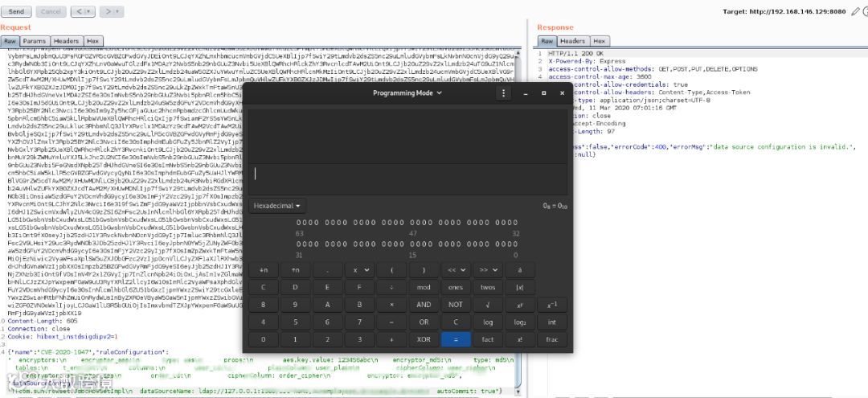Image resolution: width=868 pixels, height=398 pixels.
Task: Open the << shift left dropdown
Action: [x=456, y=270]
